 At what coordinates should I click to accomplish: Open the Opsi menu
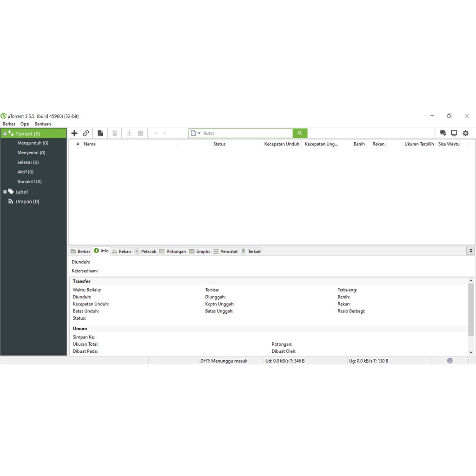point(25,124)
